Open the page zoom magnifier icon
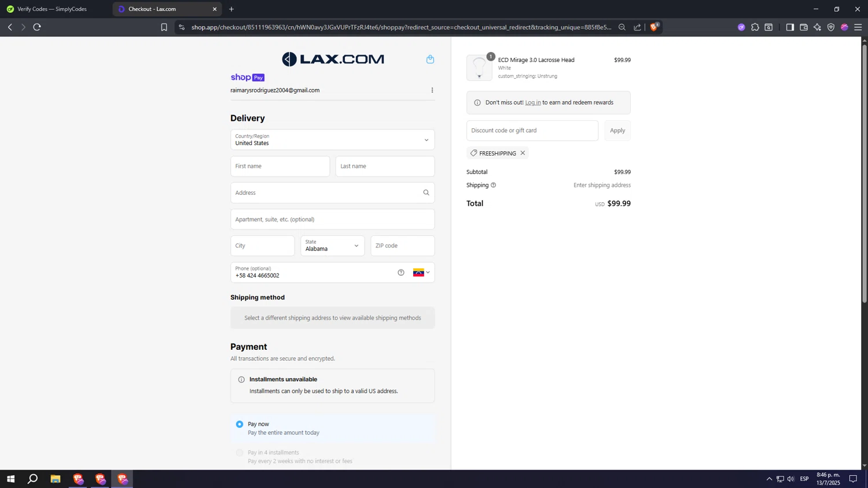This screenshot has width=868, height=488. point(622,27)
